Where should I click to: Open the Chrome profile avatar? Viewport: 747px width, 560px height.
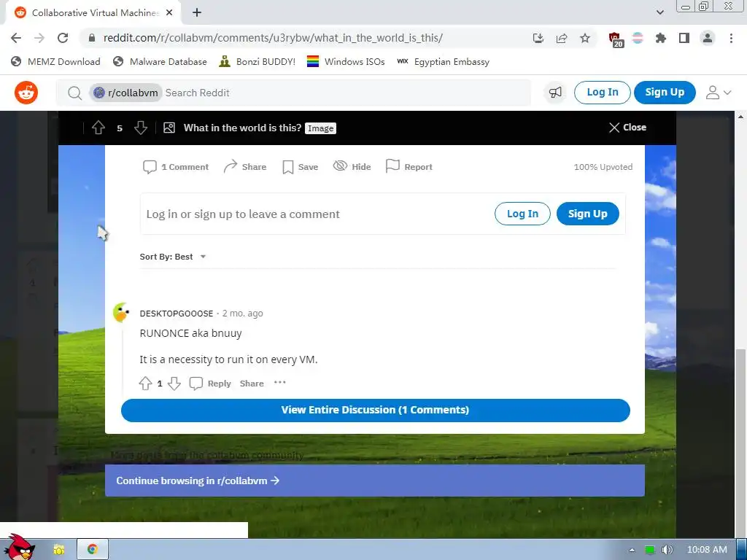tap(708, 38)
